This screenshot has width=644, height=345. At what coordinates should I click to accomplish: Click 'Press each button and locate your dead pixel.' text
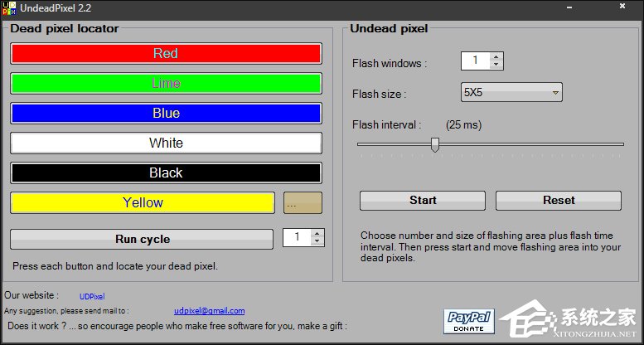coord(115,266)
